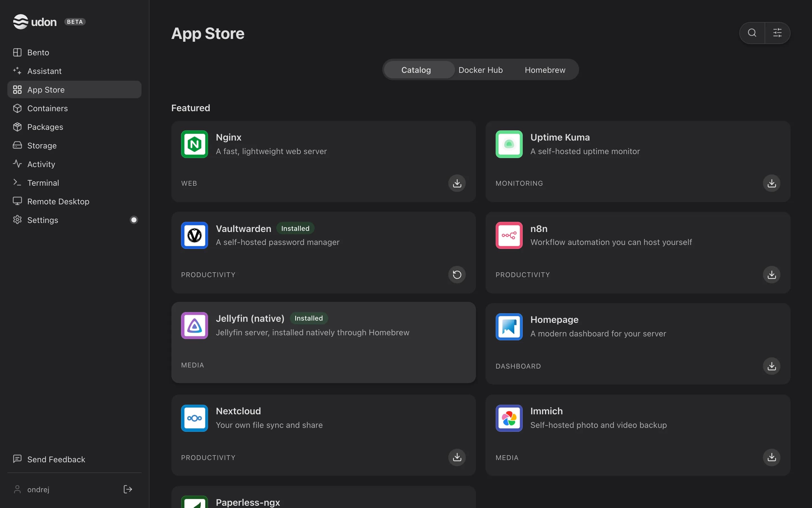Install Nginx via its download icon
812x508 pixels.
[457, 183]
